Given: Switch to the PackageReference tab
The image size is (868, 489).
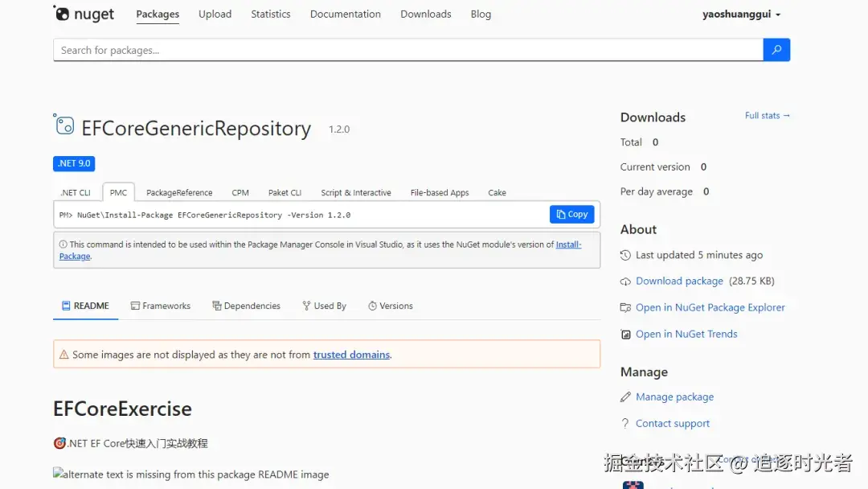Looking at the screenshot, I should [179, 193].
